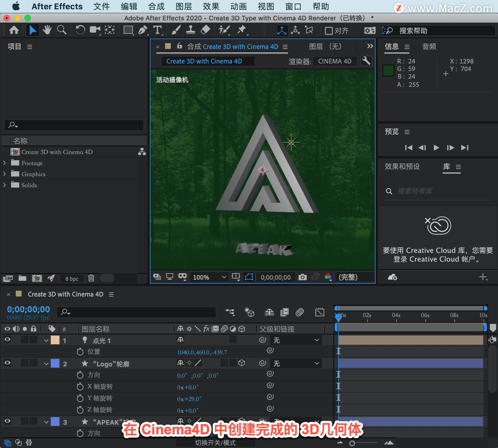Viewport: 498px width, 448px height.
Task: Click the 0;00;00;00 preview time button
Action: coord(276,277)
